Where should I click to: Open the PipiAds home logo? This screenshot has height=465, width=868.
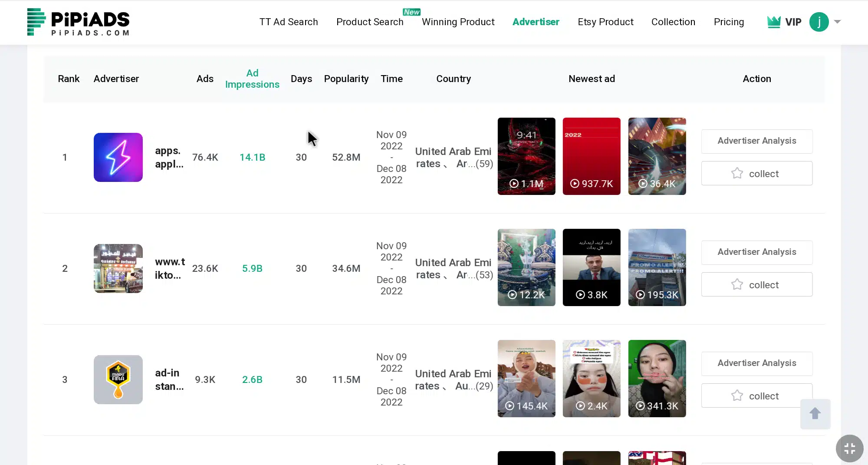click(x=78, y=22)
